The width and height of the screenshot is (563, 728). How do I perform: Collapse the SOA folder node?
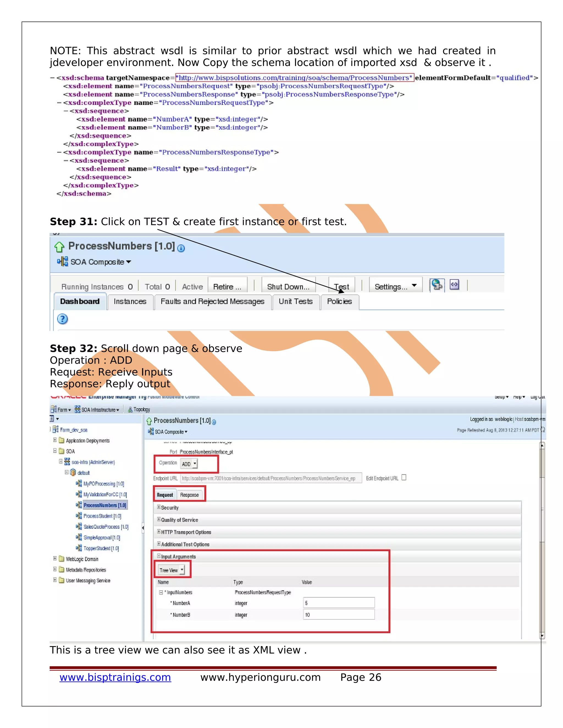(55, 451)
